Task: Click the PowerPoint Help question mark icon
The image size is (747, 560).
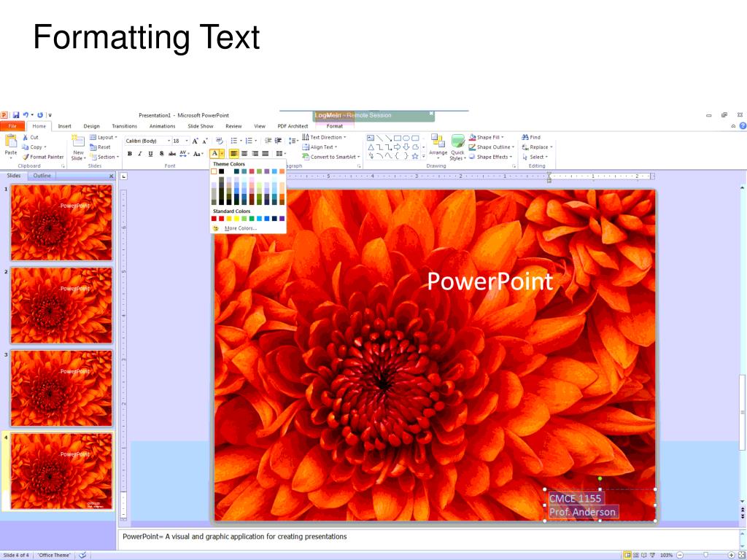Action: point(742,126)
